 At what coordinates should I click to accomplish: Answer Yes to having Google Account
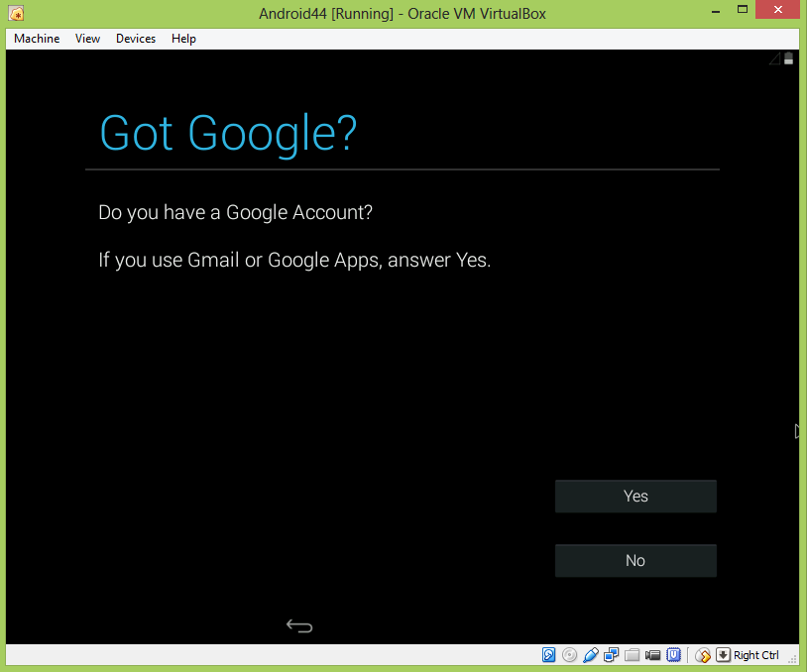coord(635,496)
